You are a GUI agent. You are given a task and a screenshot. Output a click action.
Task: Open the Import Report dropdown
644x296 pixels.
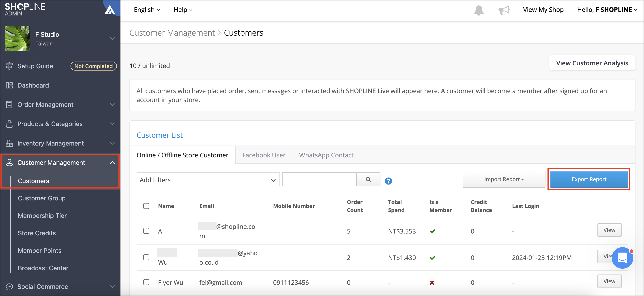(x=504, y=179)
